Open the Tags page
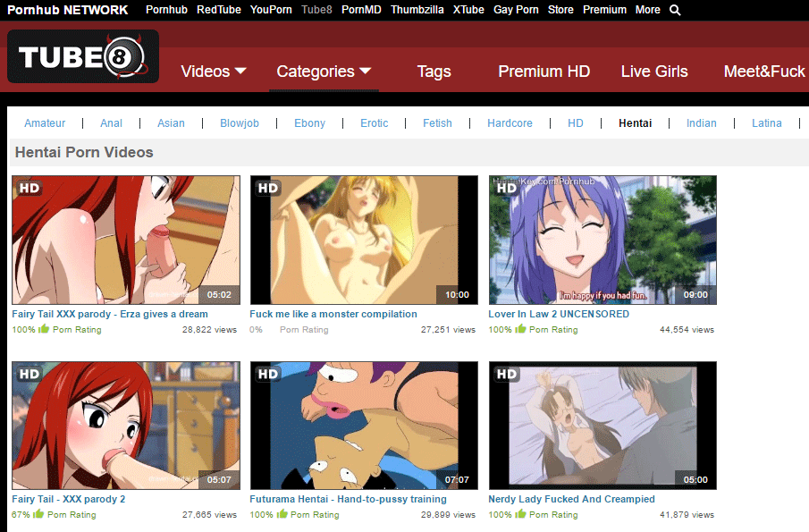Image resolution: width=809 pixels, height=532 pixels. tap(434, 72)
